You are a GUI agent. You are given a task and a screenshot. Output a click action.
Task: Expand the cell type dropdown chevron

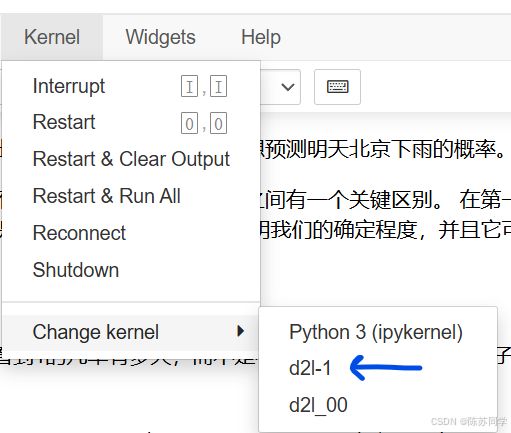pos(288,87)
